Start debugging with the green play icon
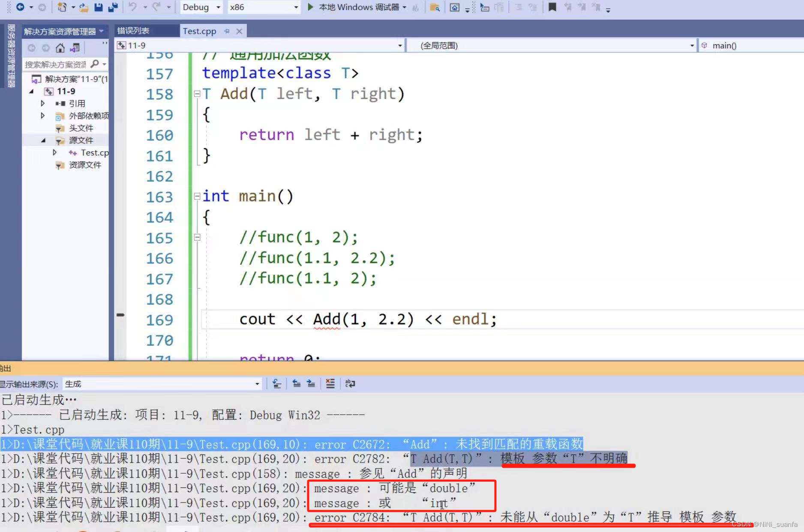 tap(311, 7)
